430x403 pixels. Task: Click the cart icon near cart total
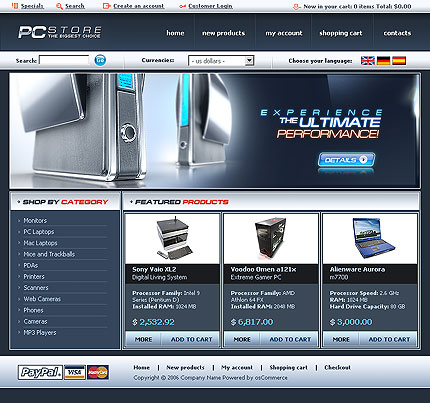(296, 6)
